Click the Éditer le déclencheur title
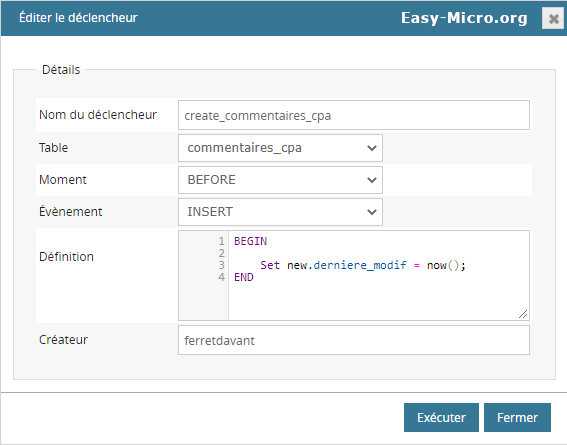 click(x=78, y=17)
